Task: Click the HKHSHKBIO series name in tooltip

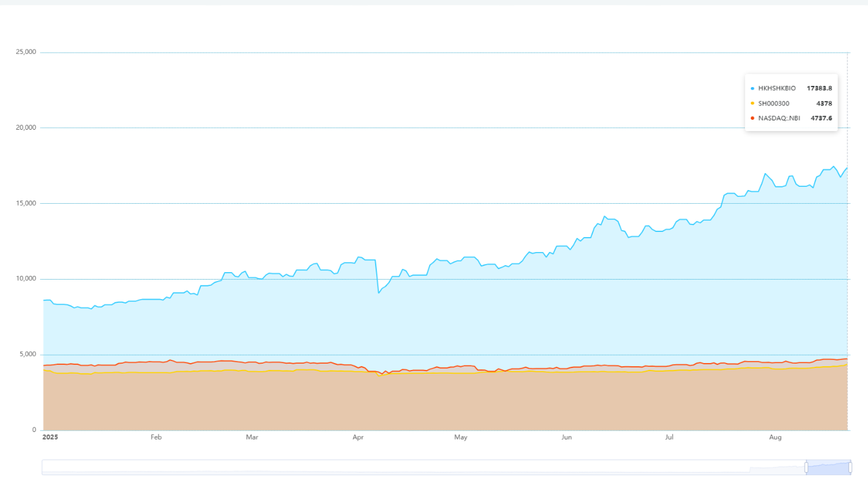Action: pos(776,88)
